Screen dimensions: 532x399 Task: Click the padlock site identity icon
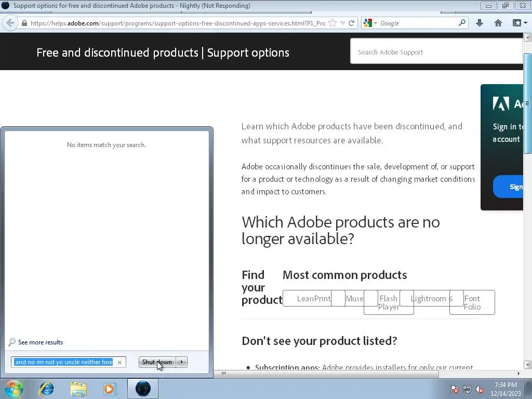point(24,23)
